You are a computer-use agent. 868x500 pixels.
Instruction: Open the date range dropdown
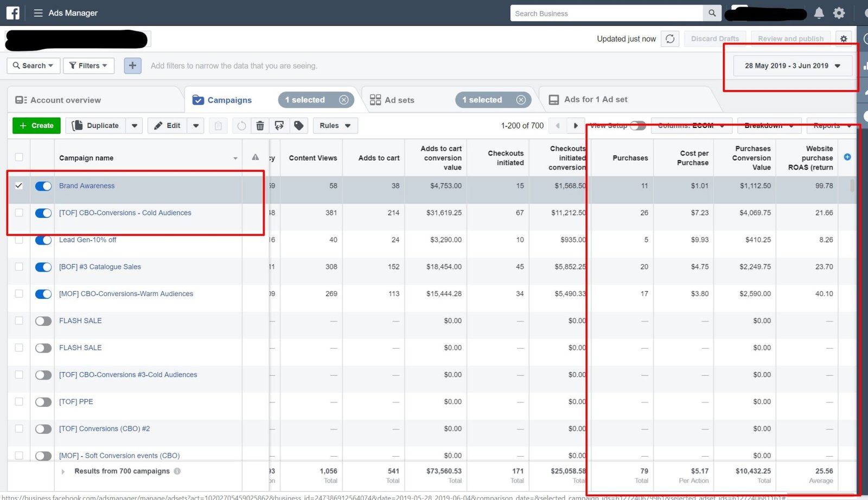[792, 66]
